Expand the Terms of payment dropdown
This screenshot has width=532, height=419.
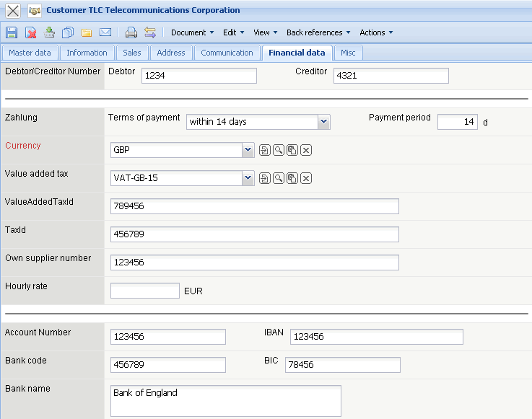click(324, 122)
